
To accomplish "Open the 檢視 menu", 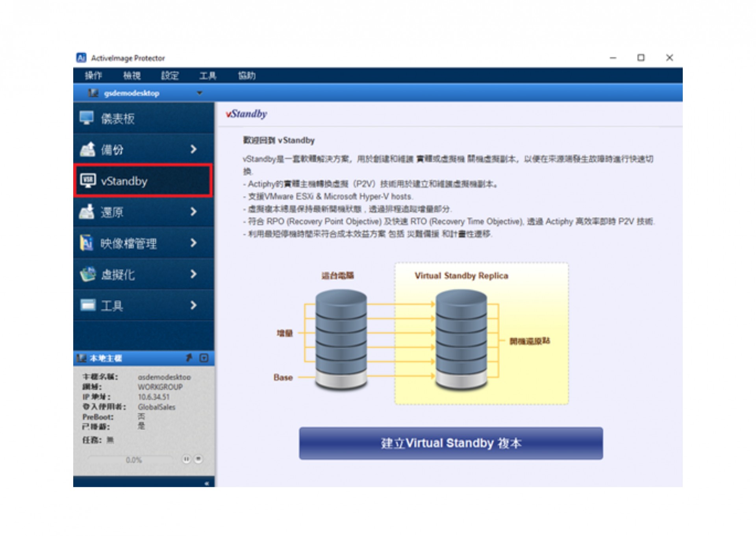I will click(x=132, y=75).
